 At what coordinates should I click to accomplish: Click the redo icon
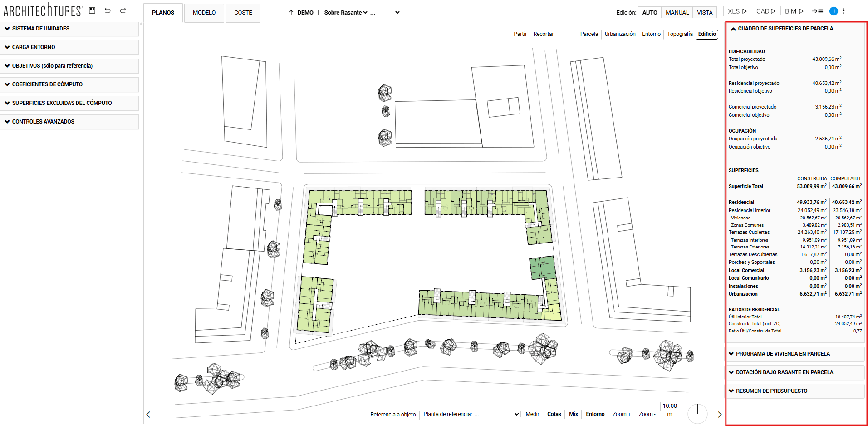click(123, 10)
